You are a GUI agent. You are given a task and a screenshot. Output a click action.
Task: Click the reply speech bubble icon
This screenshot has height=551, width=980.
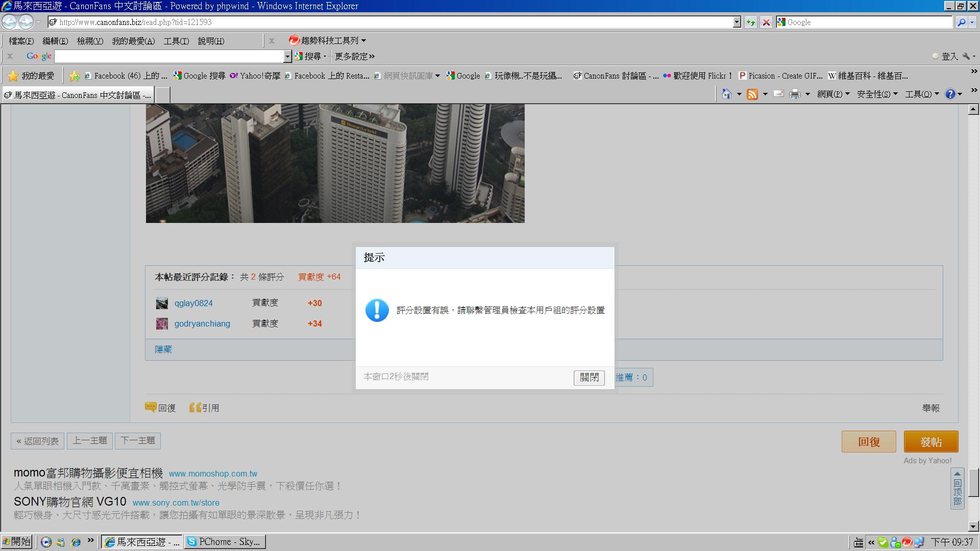coord(151,407)
